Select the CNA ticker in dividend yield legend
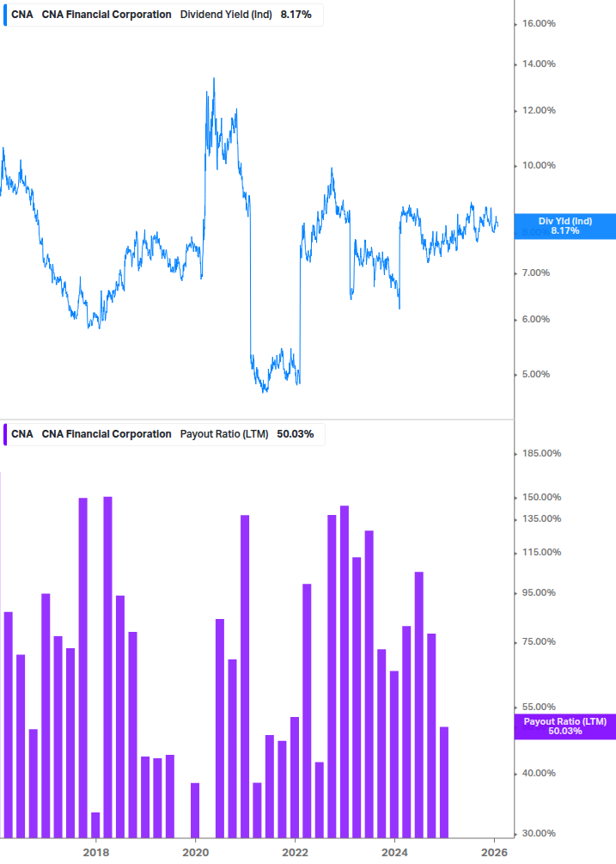The width and height of the screenshot is (616, 864). tap(22, 15)
